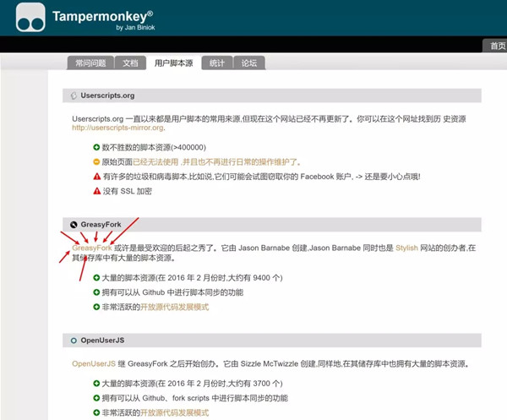Viewport: 507px width, 420px height.
Task: Open the userscripts-mirror.org link
Action: point(117,128)
